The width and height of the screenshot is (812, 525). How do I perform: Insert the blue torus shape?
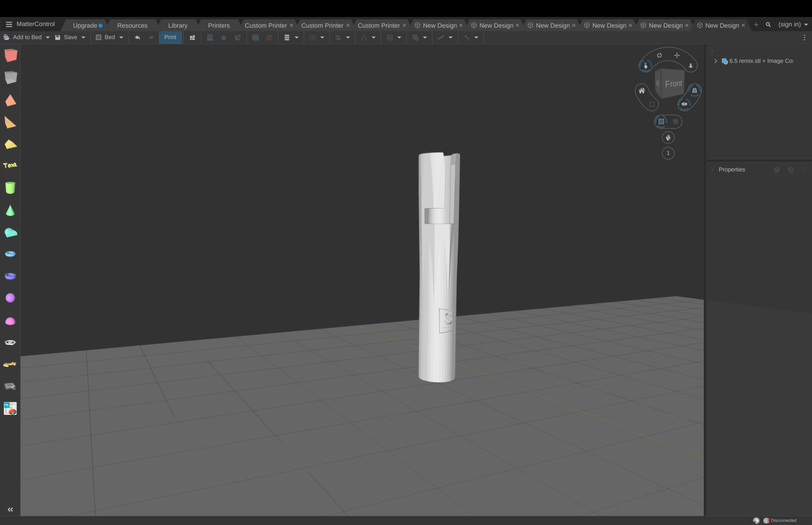tap(10, 254)
